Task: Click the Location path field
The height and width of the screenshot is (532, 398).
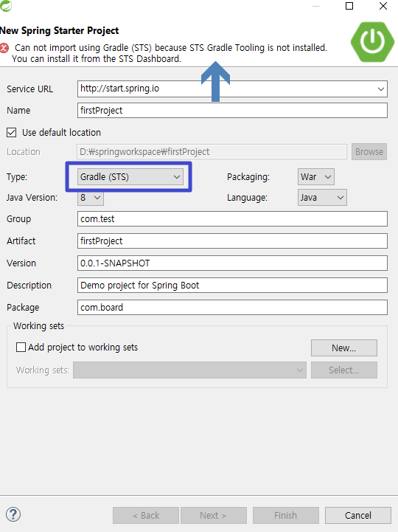Action: (212, 152)
